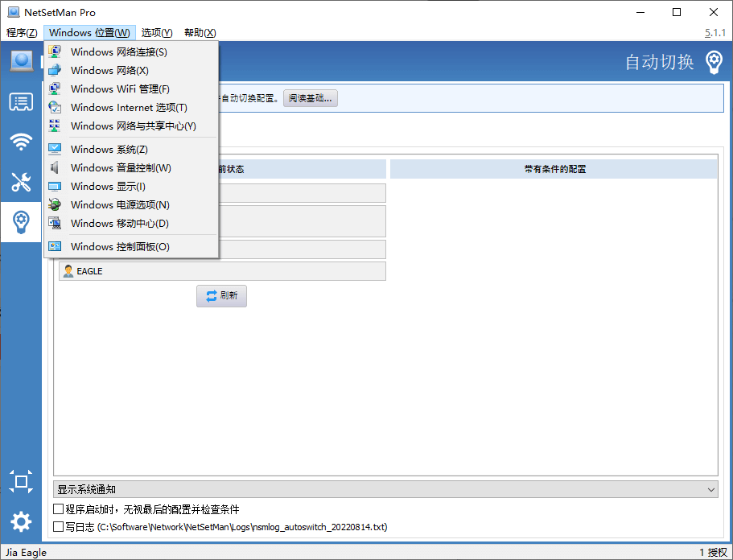Click the 刷新 refresh button
Viewport: 733px width, 560px height.
tap(221, 296)
